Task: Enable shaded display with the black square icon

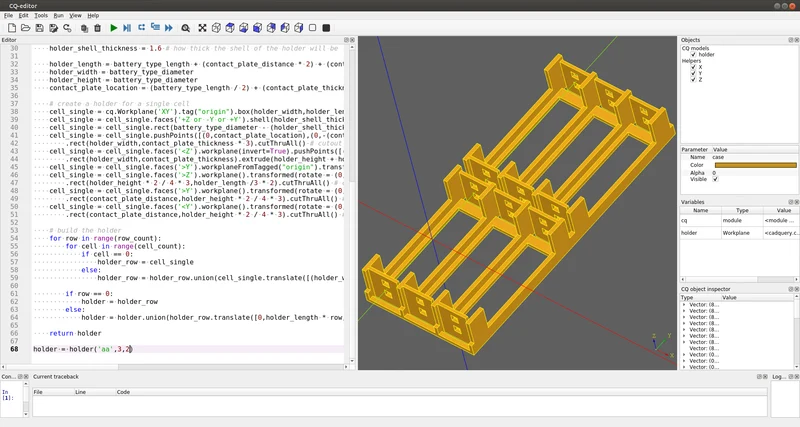Action: [327, 28]
